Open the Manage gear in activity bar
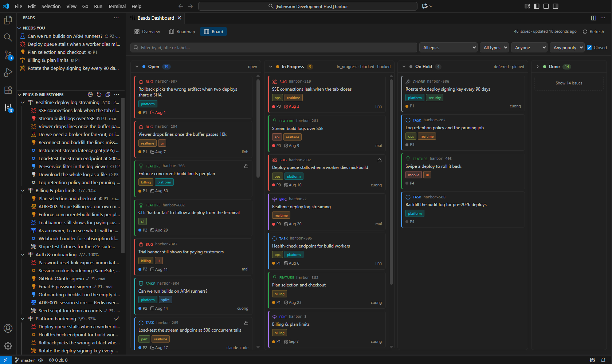 click(x=8, y=346)
